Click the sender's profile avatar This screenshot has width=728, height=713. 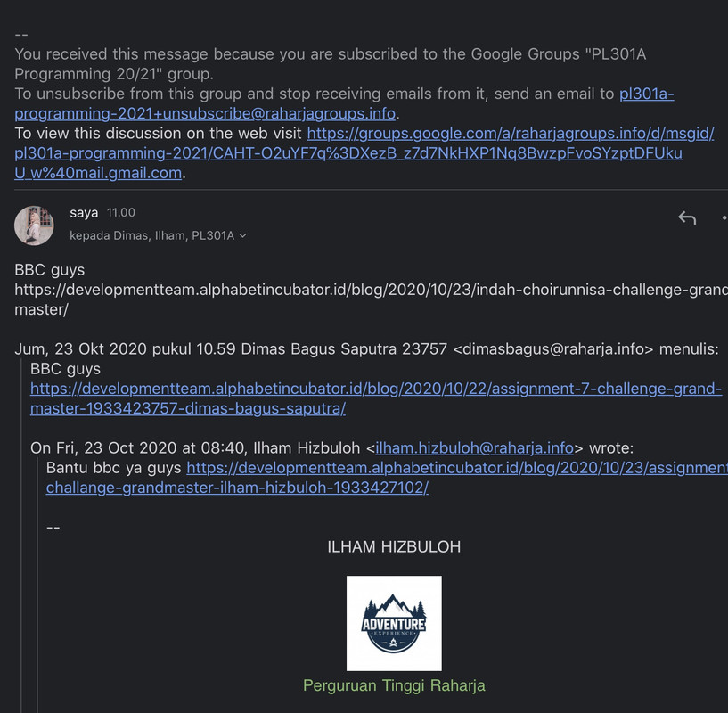pyautogui.click(x=34, y=225)
